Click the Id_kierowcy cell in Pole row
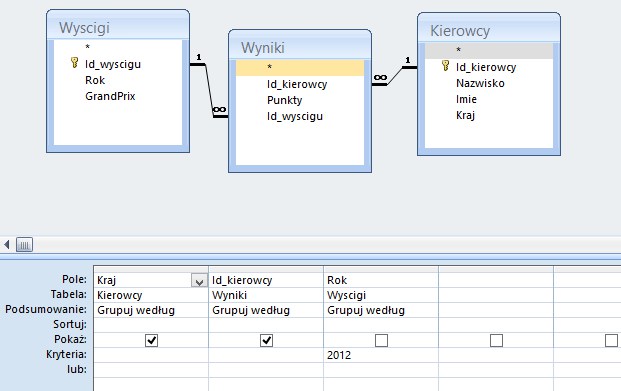The image size is (621, 391). point(266,280)
